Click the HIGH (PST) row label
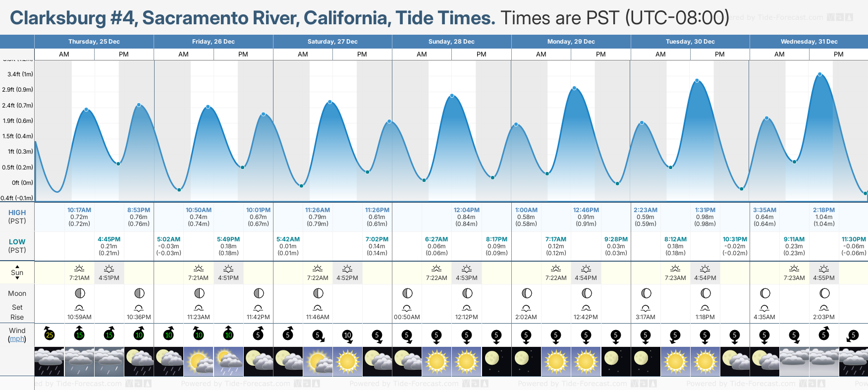The image size is (868, 390). (17, 217)
